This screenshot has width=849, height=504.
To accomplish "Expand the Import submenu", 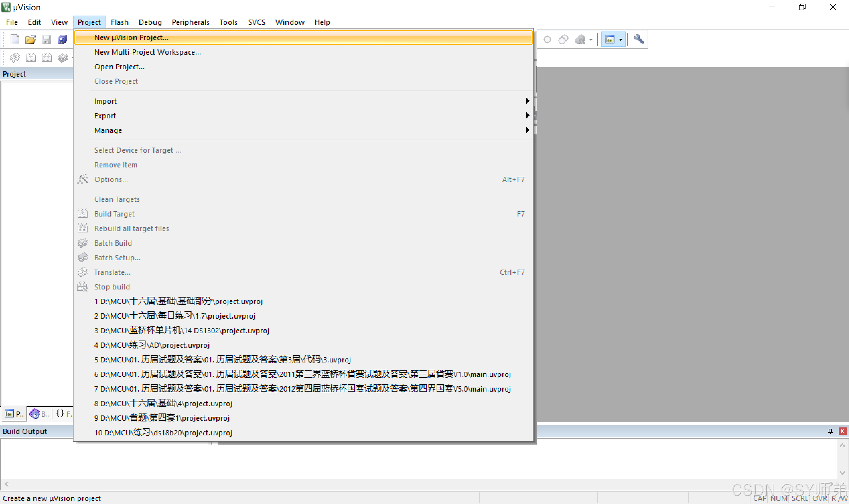I will tap(303, 101).
